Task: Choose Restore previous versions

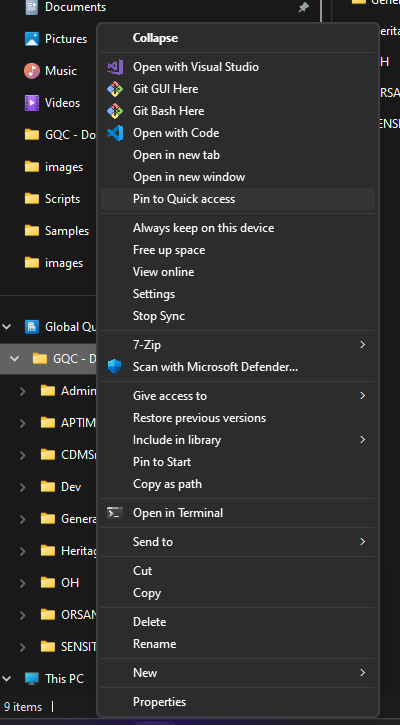Action: pyautogui.click(x=238, y=418)
